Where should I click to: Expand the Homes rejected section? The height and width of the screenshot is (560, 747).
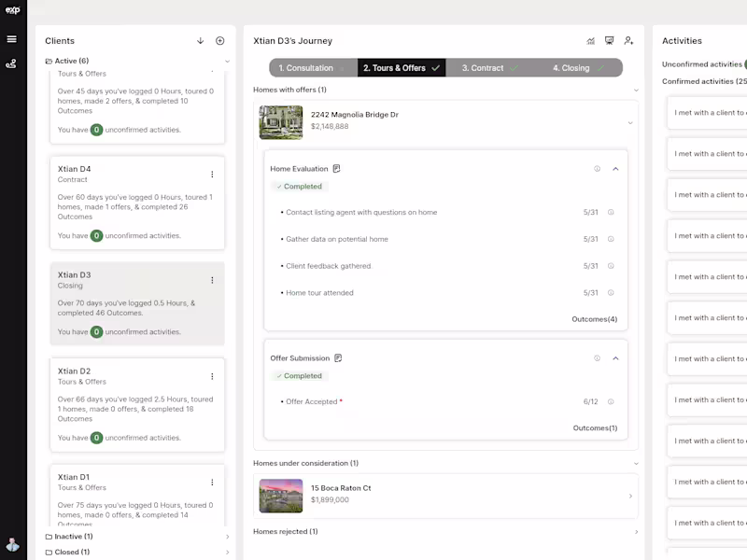pos(636,532)
